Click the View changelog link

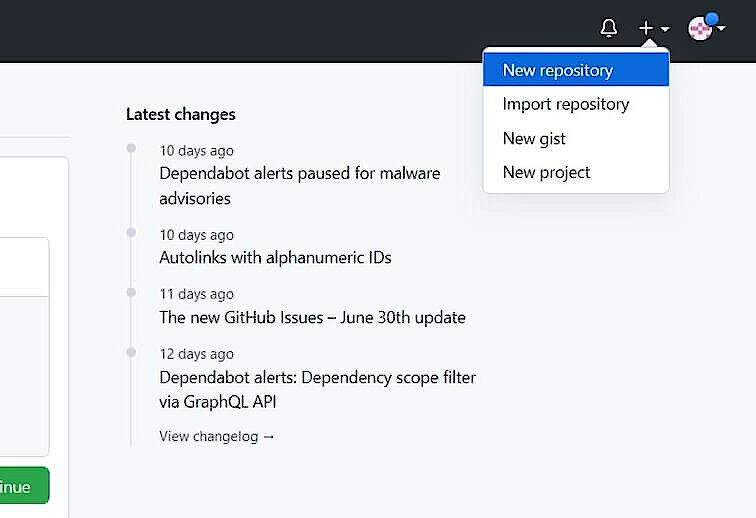[216, 436]
